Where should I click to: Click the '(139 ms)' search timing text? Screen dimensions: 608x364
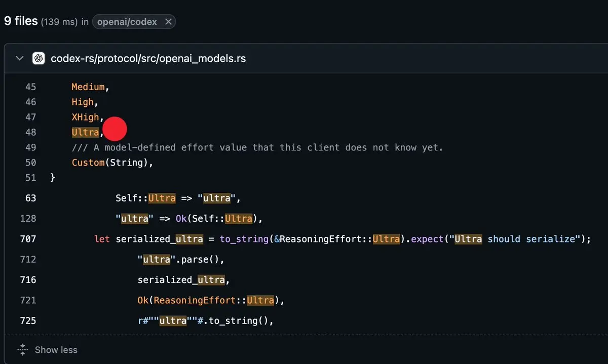pyautogui.click(x=60, y=22)
